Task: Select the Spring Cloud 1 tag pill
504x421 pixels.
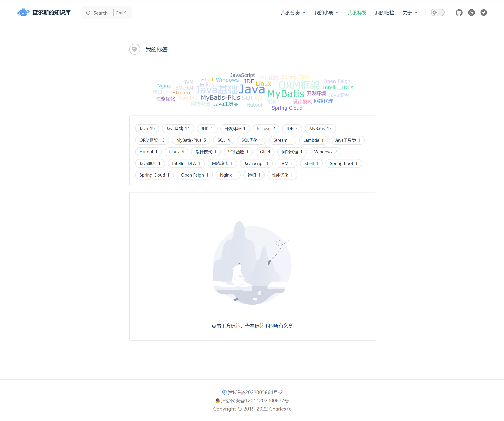Action: (x=154, y=175)
